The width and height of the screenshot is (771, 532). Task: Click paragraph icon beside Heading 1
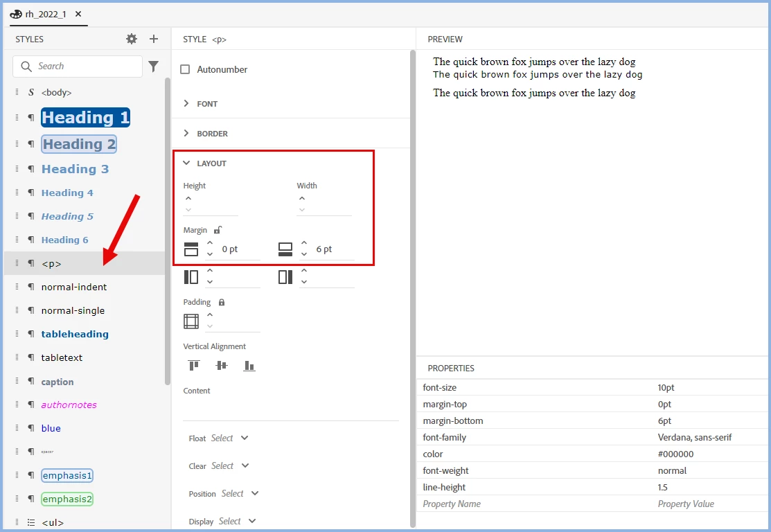tap(31, 118)
